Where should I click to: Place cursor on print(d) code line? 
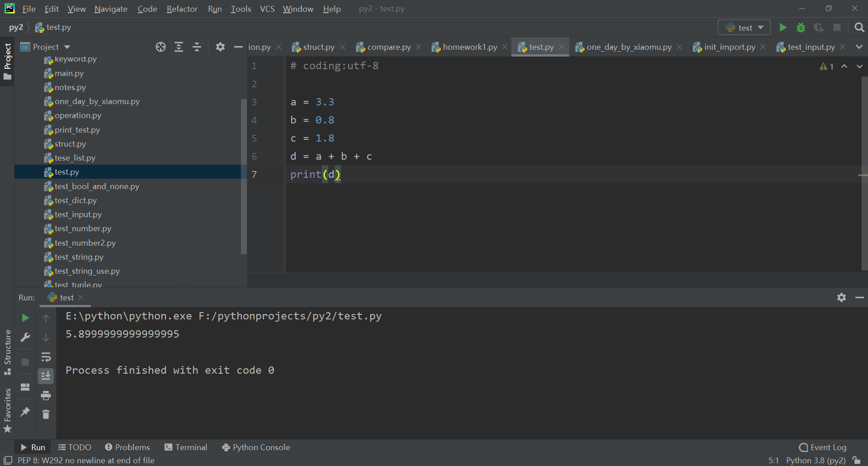pos(315,174)
